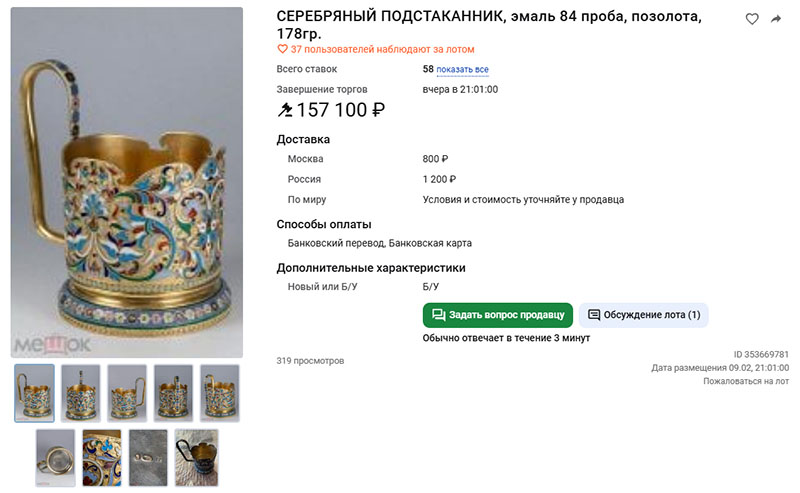The height and width of the screenshot is (493, 800).
Task: View the silver hallmark stamp thumbnail
Action: coord(148,458)
